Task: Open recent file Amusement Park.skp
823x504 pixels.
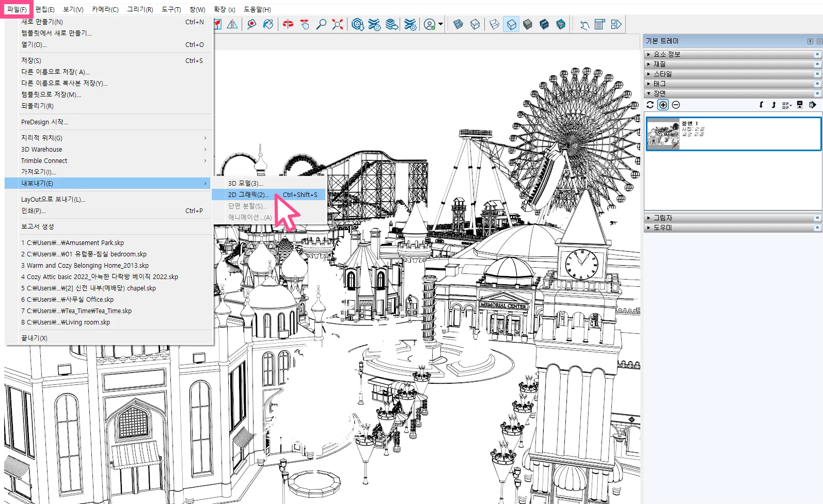Action: tap(72, 242)
